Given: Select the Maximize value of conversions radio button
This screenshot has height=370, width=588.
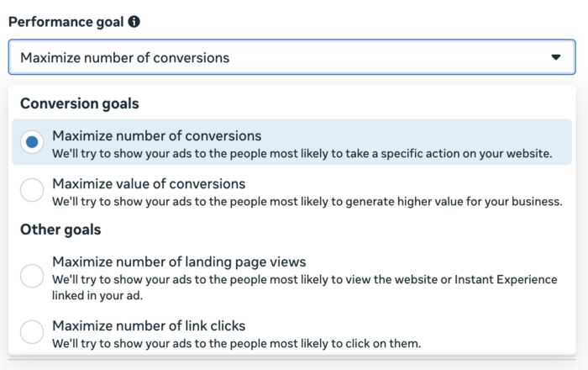Looking at the screenshot, I should pos(32,190).
